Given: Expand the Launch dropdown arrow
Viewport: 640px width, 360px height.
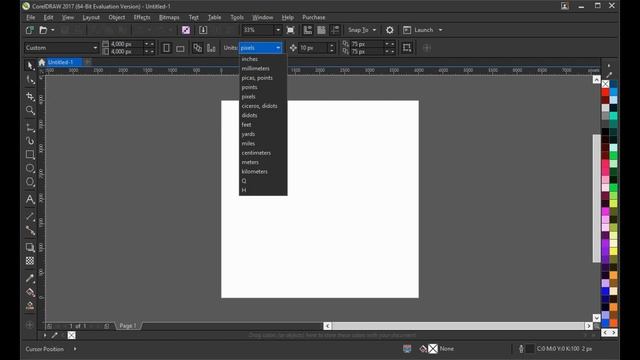Looking at the screenshot, I should coord(440,30).
